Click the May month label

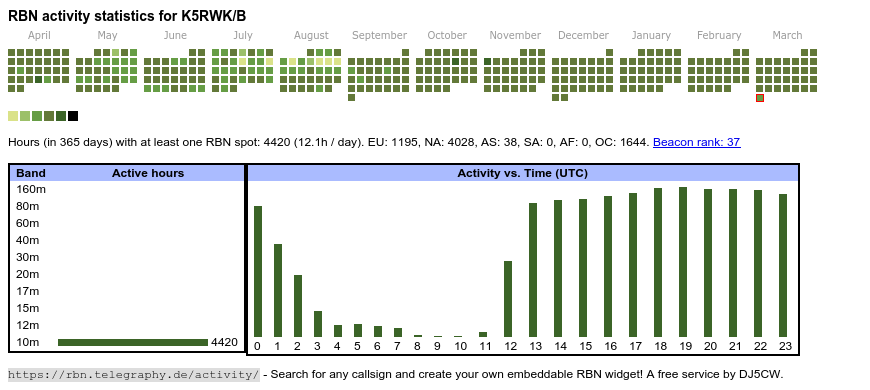[x=107, y=36]
